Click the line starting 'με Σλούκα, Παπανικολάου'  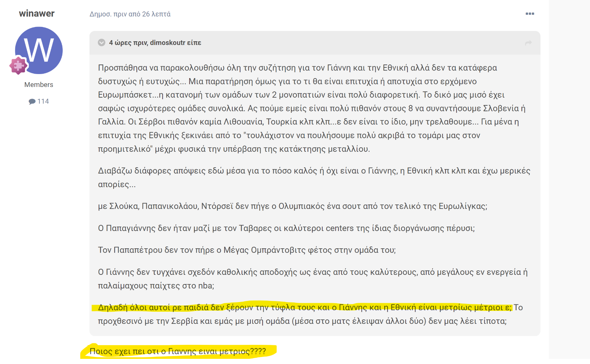tap(293, 206)
